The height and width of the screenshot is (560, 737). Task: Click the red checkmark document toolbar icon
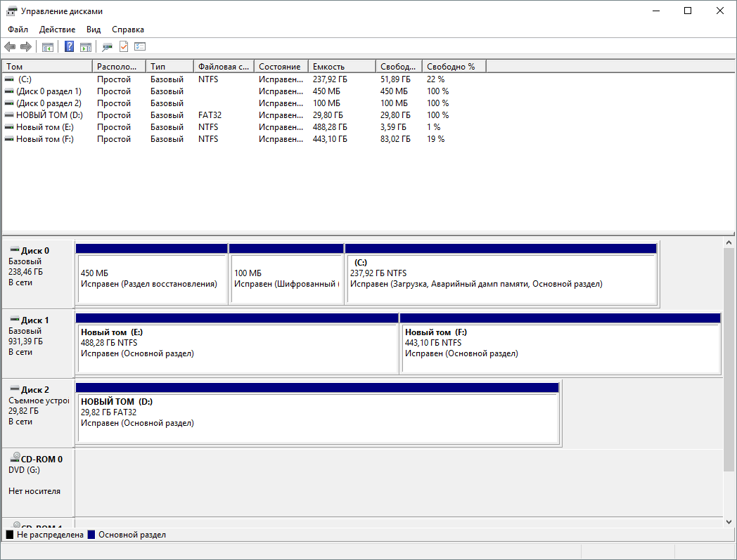[x=124, y=47]
